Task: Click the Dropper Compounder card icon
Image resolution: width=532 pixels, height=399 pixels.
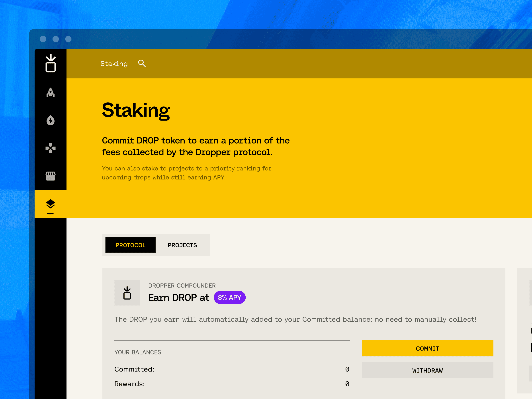Action: click(127, 293)
